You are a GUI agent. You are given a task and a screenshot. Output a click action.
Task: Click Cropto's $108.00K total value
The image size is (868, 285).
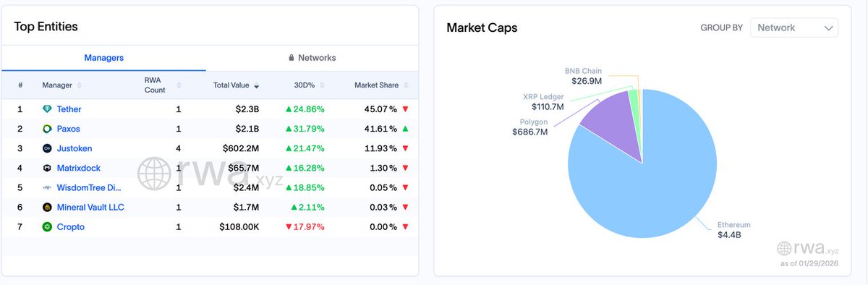[239, 226]
